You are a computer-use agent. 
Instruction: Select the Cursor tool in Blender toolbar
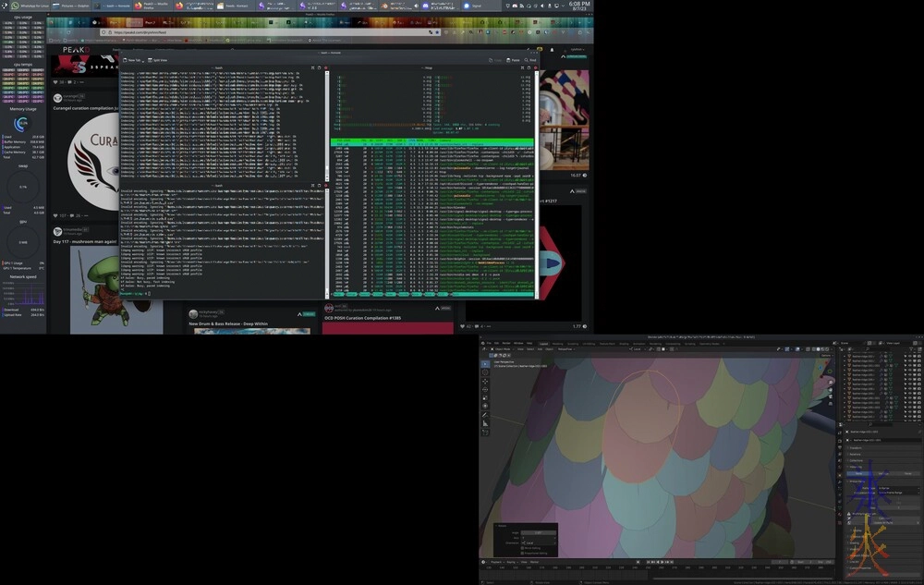[486, 372]
